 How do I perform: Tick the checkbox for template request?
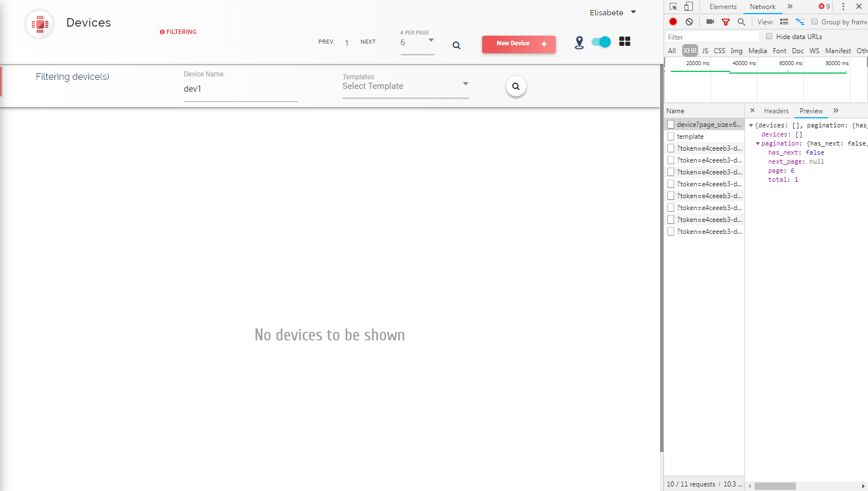pos(671,136)
